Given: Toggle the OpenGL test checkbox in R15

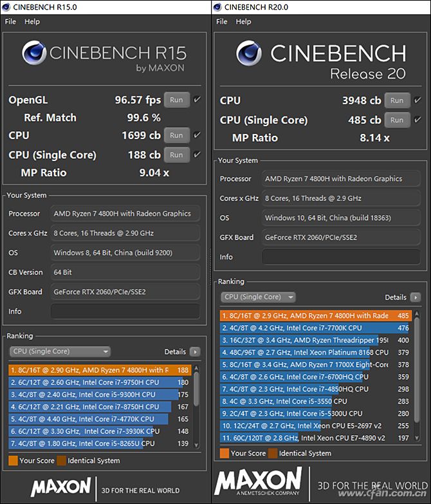Looking at the screenshot, I should pyautogui.click(x=197, y=99).
